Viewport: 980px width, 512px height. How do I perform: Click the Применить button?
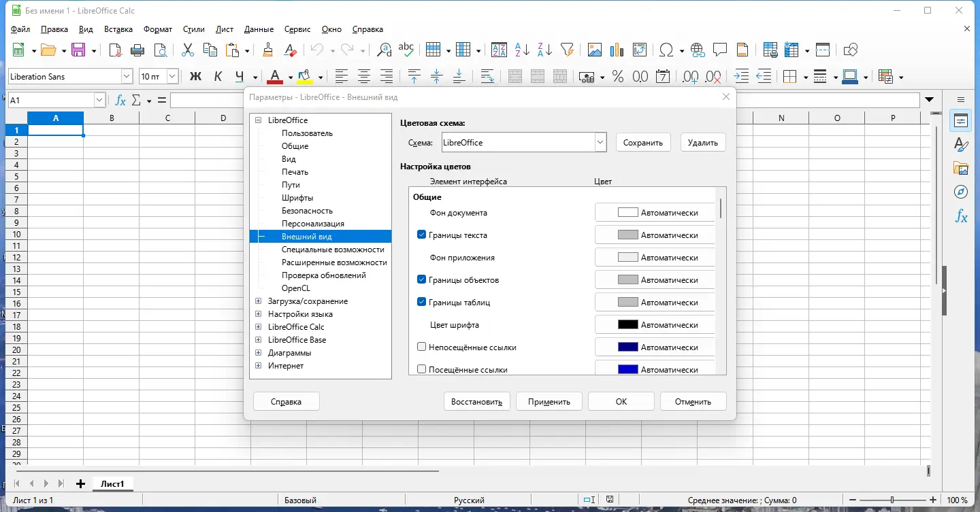pyautogui.click(x=549, y=402)
